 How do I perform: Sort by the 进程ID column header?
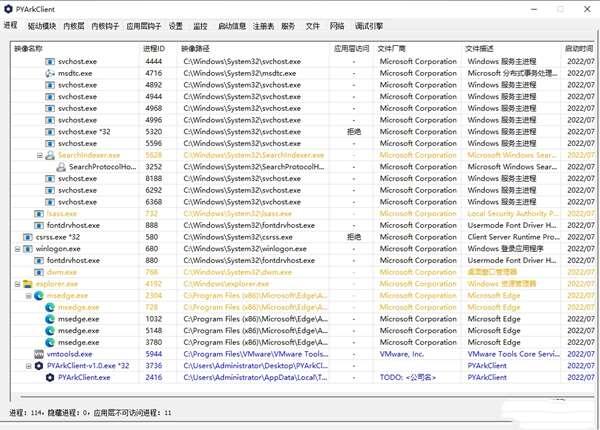pos(153,47)
